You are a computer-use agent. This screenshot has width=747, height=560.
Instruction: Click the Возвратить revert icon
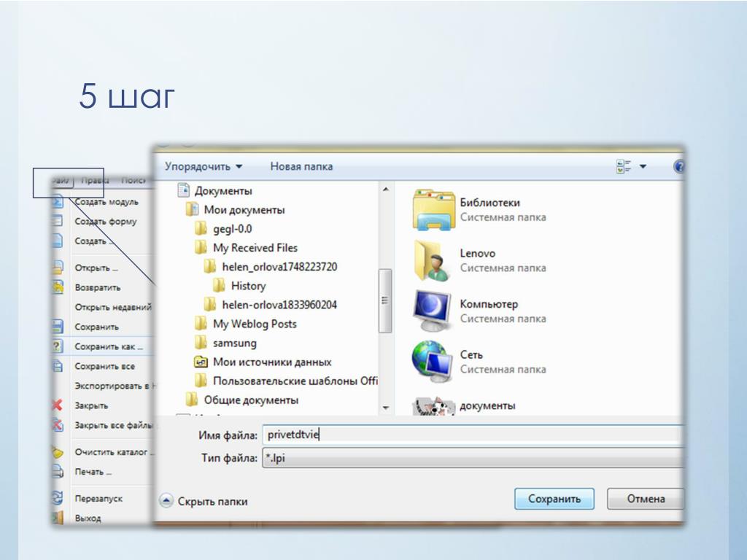(x=58, y=287)
